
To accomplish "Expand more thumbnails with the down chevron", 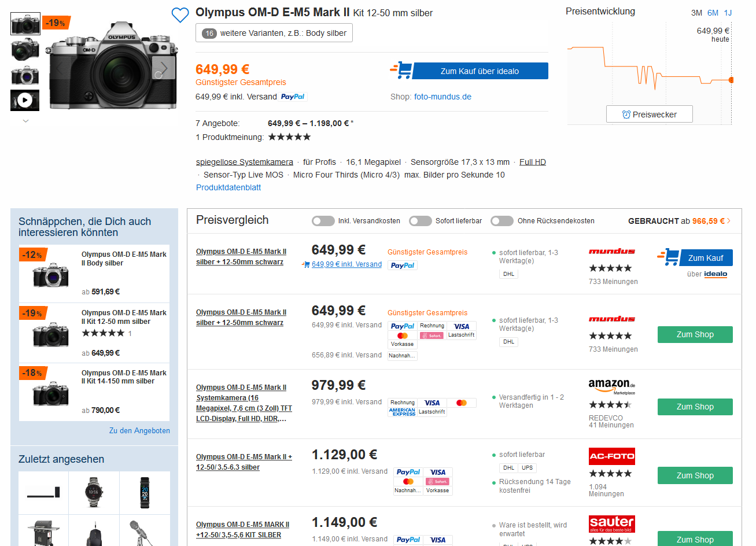I will point(25,121).
